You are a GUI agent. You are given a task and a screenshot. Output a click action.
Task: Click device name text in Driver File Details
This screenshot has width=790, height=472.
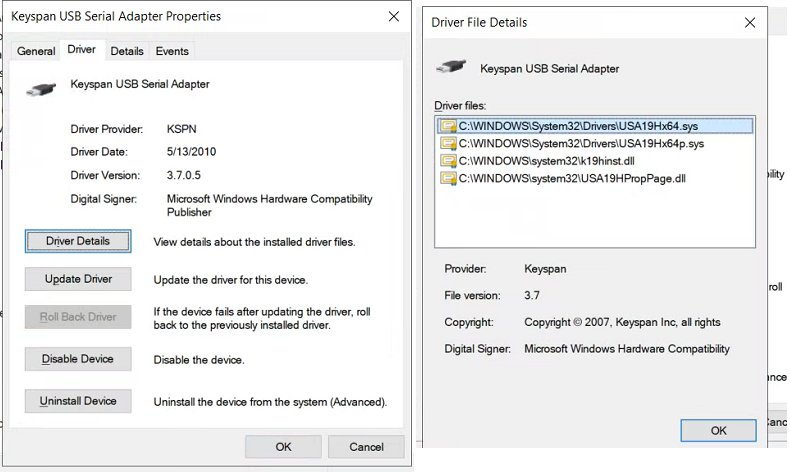[550, 69]
